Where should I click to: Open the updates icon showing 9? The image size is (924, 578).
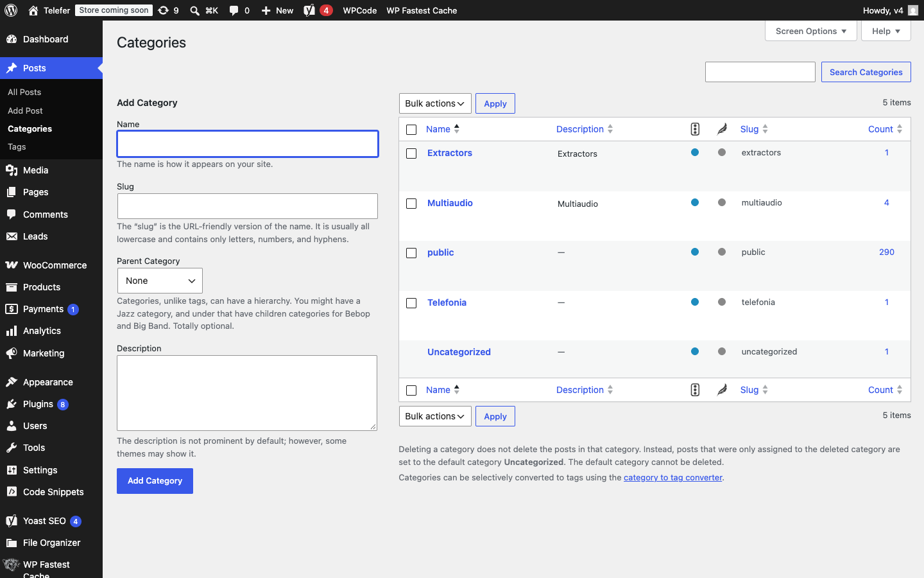pos(168,10)
